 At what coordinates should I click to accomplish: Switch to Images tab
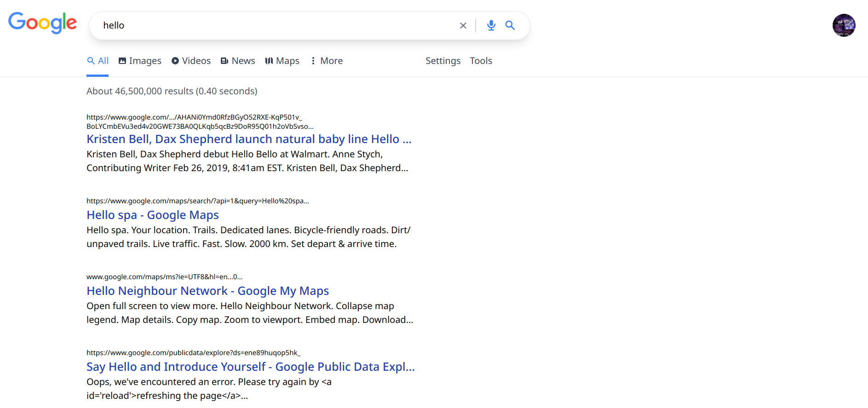[140, 61]
